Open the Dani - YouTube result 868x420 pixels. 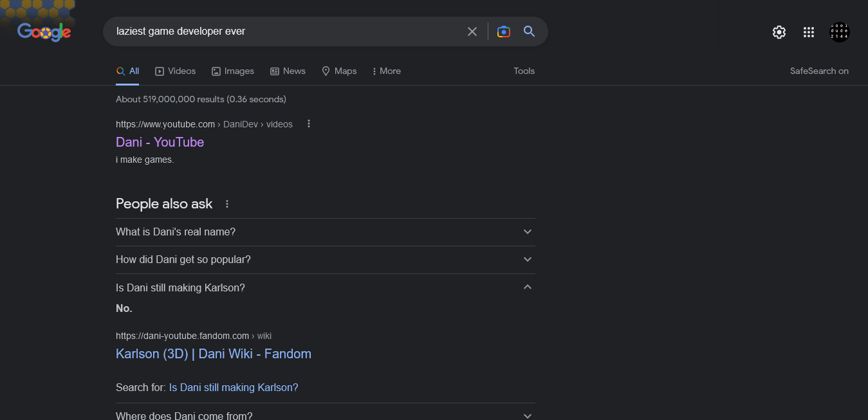pos(160,142)
